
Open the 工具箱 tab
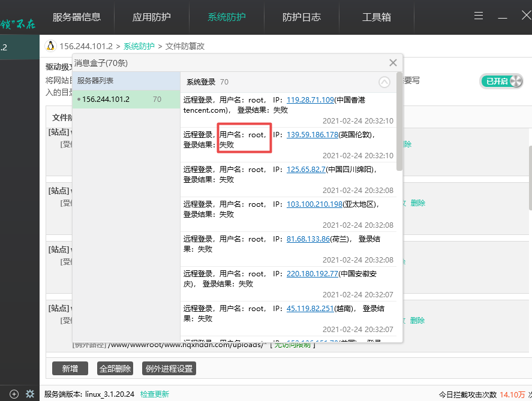pyautogui.click(x=377, y=17)
